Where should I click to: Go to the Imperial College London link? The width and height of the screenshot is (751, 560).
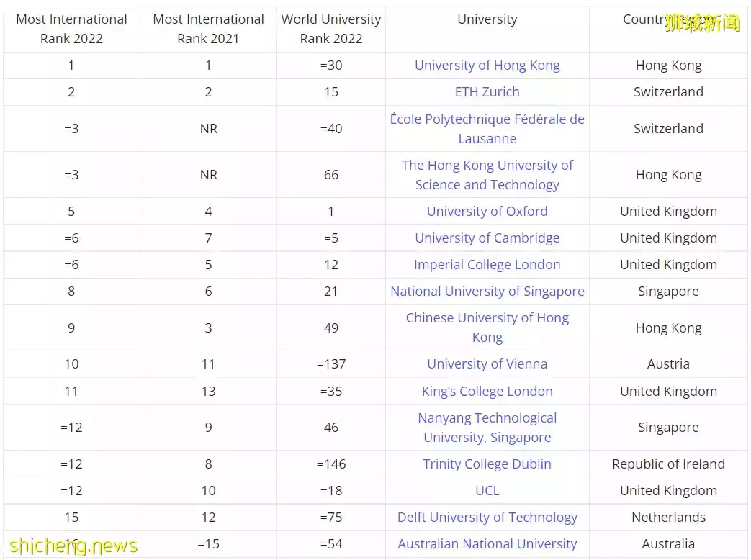pyautogui.click(x=487, y=265)
